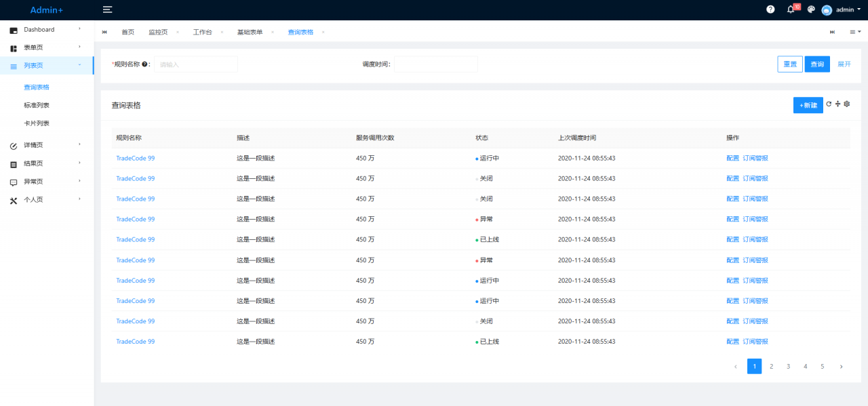This screenshot has width=868, height=406.
Task: Close the 查询表格 tab in the tab bar
Action: (323, 32)
